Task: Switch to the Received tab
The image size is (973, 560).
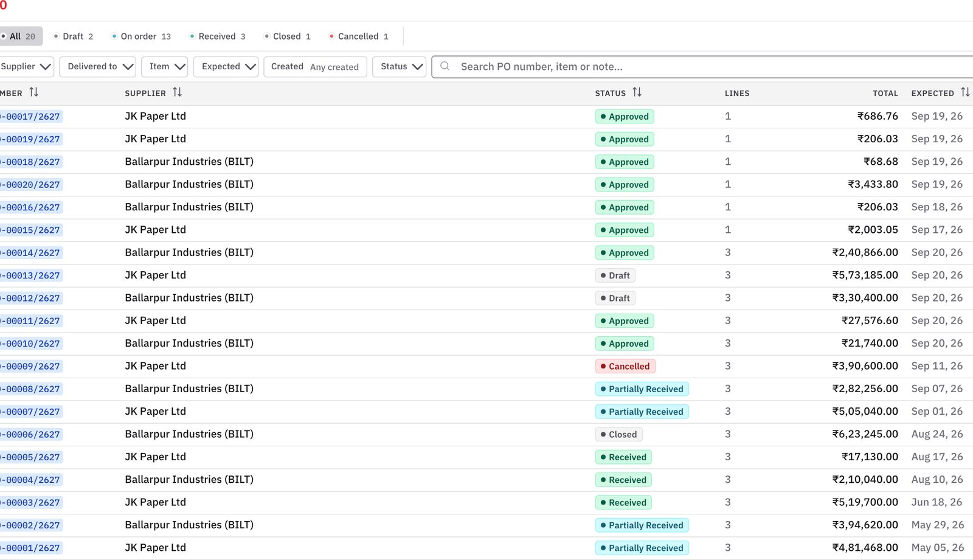Action: click(218, 36)
